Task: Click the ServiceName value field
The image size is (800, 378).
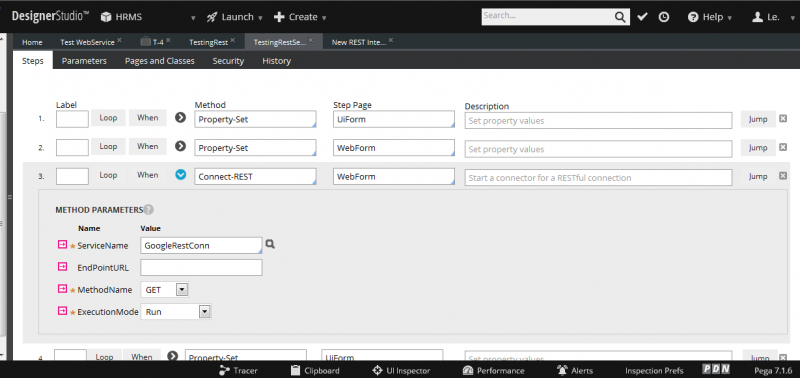Action: [x=202, y=245]
